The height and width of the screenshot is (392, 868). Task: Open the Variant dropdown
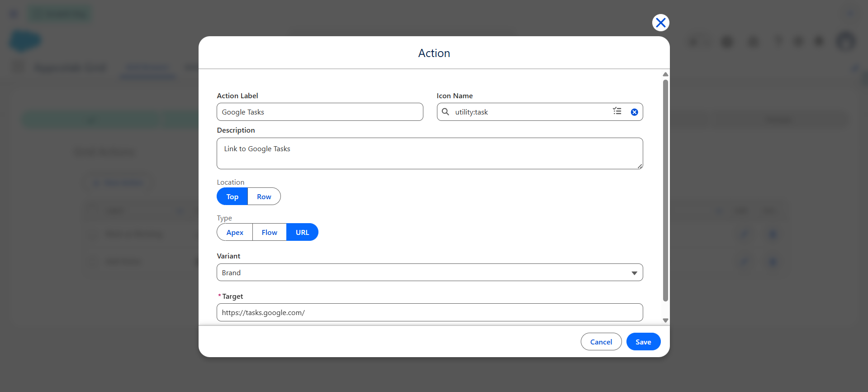click(430, 272)
